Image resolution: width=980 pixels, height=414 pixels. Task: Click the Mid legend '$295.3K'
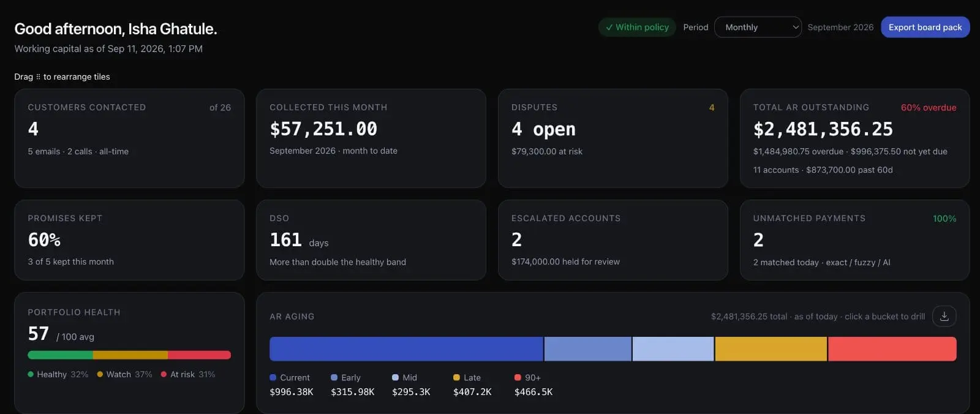(x=411, y=392)
